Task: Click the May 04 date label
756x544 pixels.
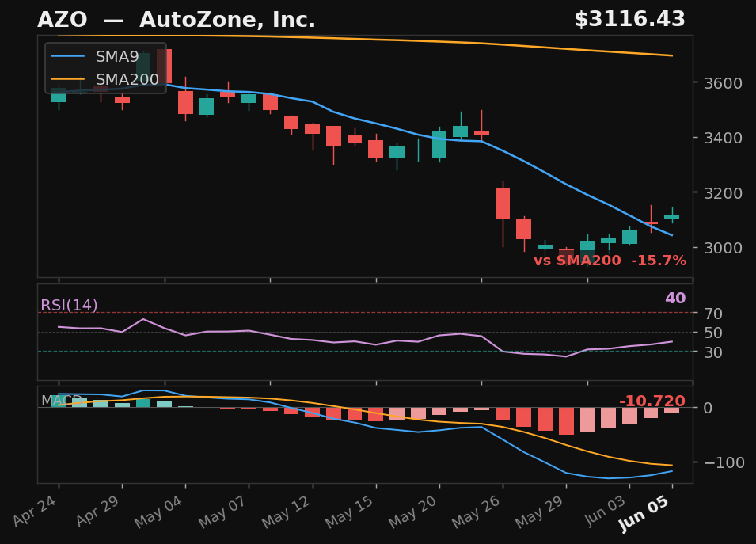Action: point(158,512)
